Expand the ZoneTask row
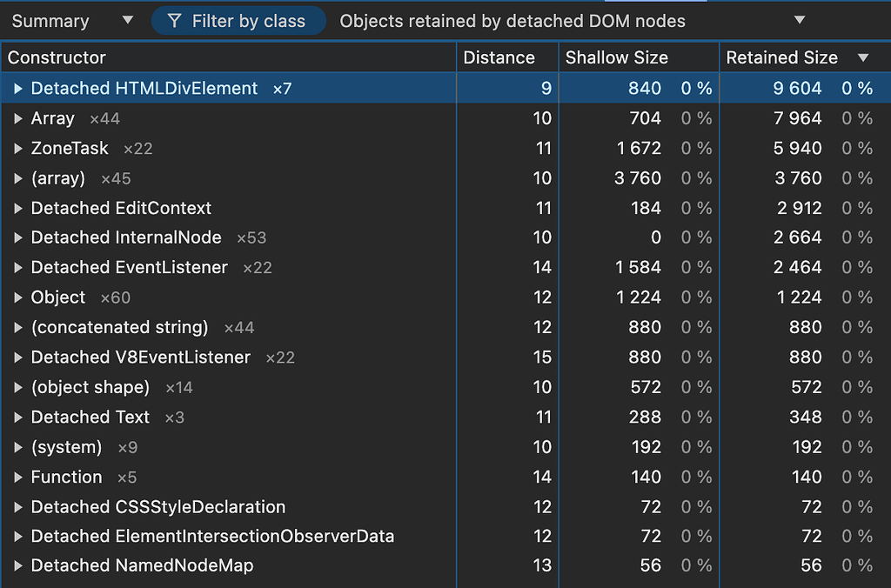Screen dimensions: 891x588 18,149
